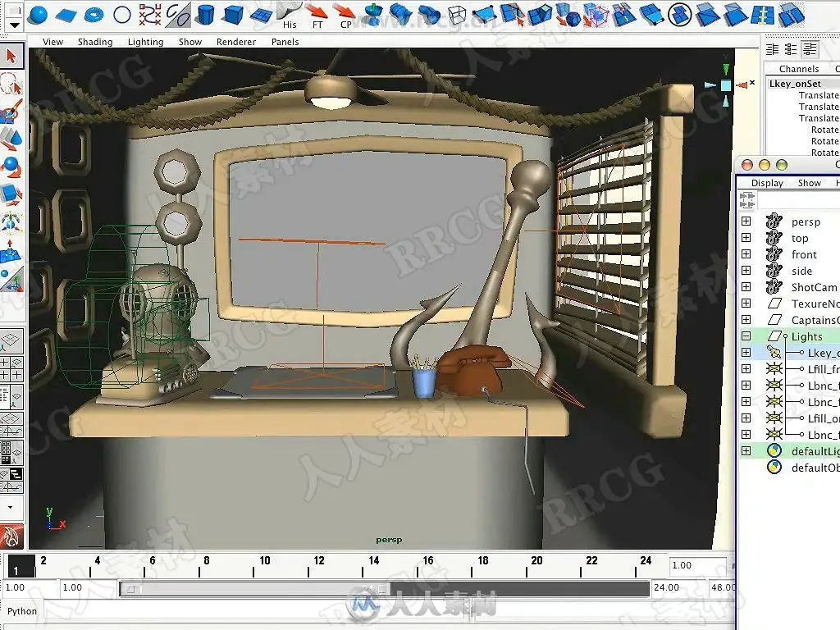This screenshot has width=840, height=630.
Task: Create a NURBS circle from shelf
Action: coord(122,15)
